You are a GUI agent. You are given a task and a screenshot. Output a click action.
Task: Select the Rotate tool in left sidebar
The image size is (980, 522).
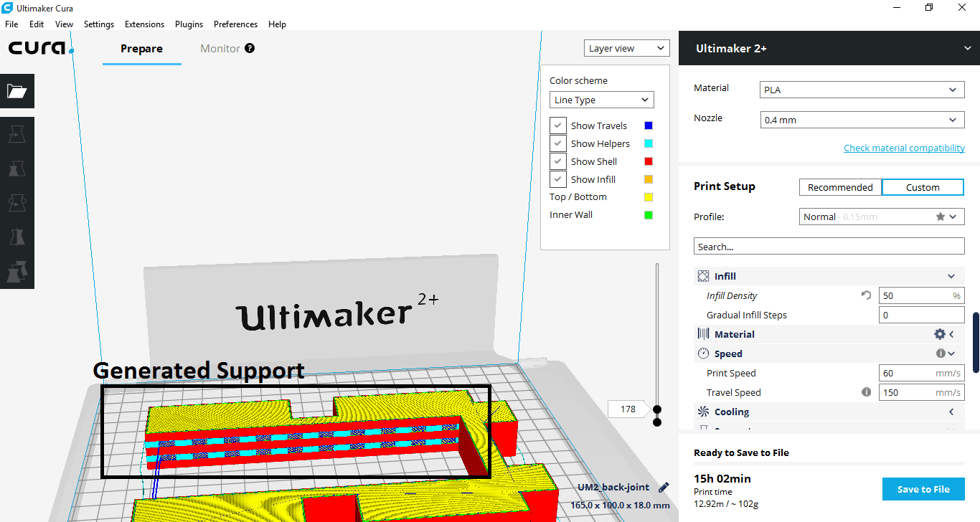tap(17, 204)
